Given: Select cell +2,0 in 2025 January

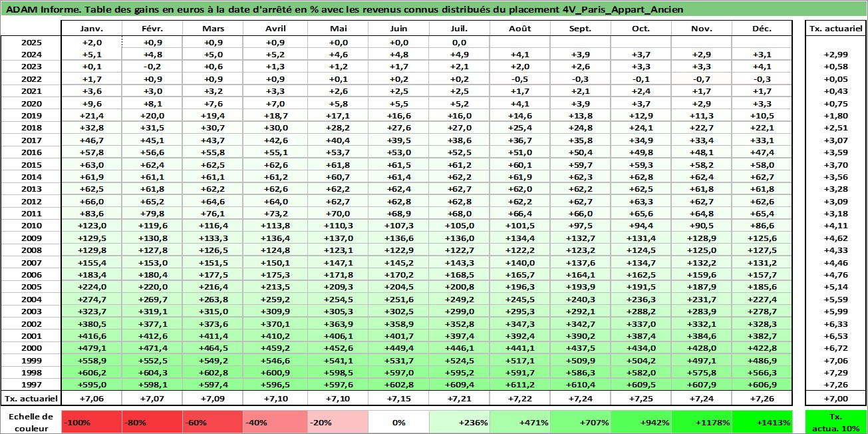Looking at the screenshot, I should pos(92,43).
